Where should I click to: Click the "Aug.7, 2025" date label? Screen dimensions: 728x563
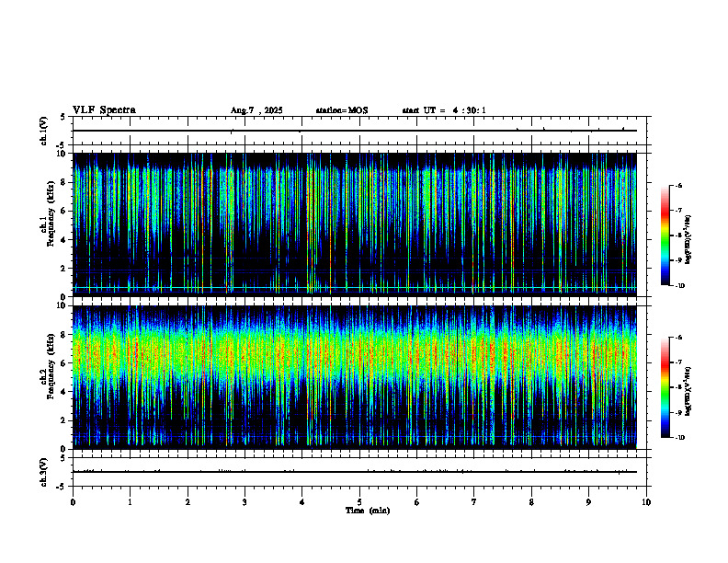256,110
